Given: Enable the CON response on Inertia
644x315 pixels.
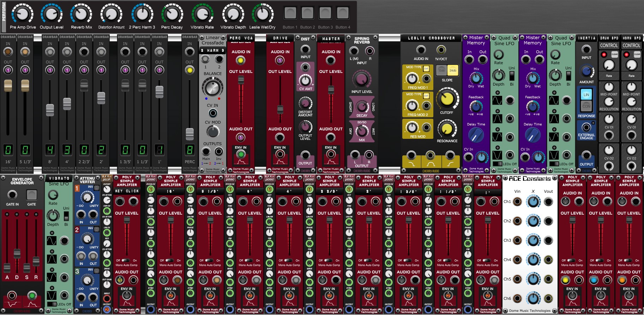Looking at the screenshot, I should (x=586, y=106).
